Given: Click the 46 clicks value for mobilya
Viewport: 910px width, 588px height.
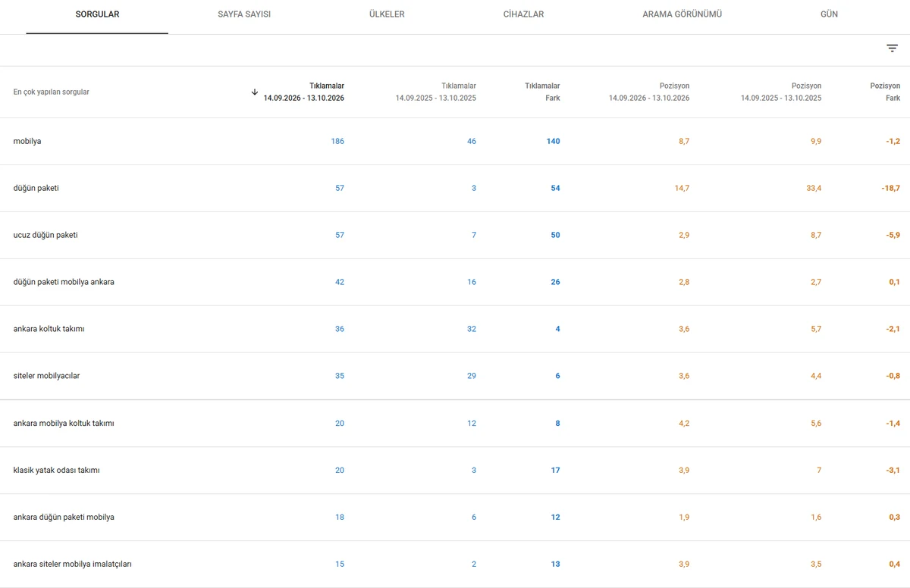Looking at the screenshot, I should pyautogui.click(x=472, y=141).
